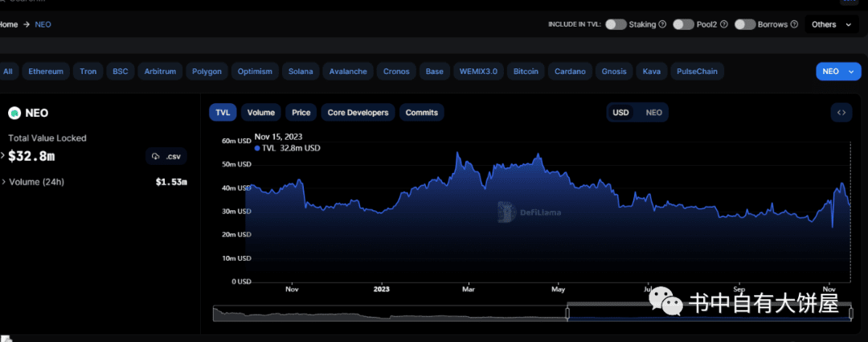Toggle Borrows in TVL
The width and height of the screenshot is (868, 342).
pos(745,24)
